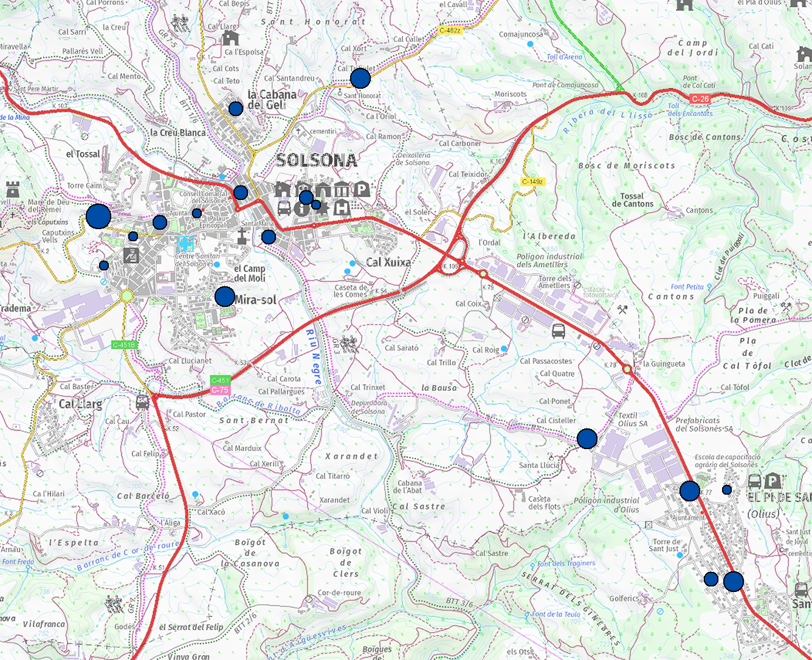812x660 pixels.
Task: Click the bus icon in Polígon dels Ametllers
Action: 559,331
